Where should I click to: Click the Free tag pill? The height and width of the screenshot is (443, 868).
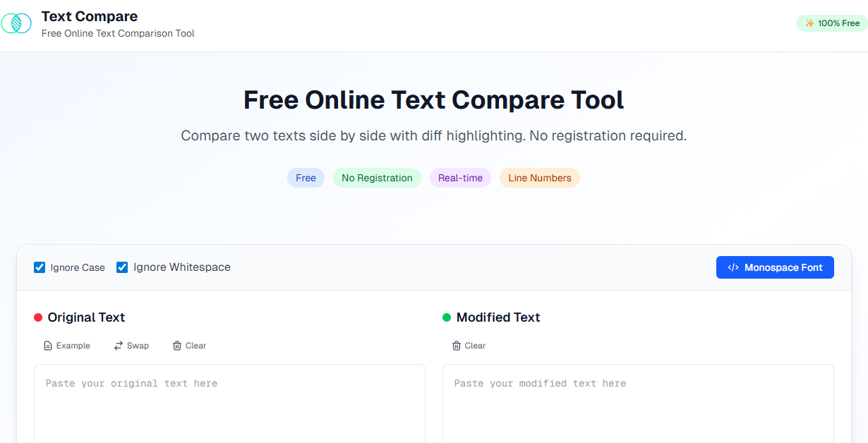click(306, 178)
